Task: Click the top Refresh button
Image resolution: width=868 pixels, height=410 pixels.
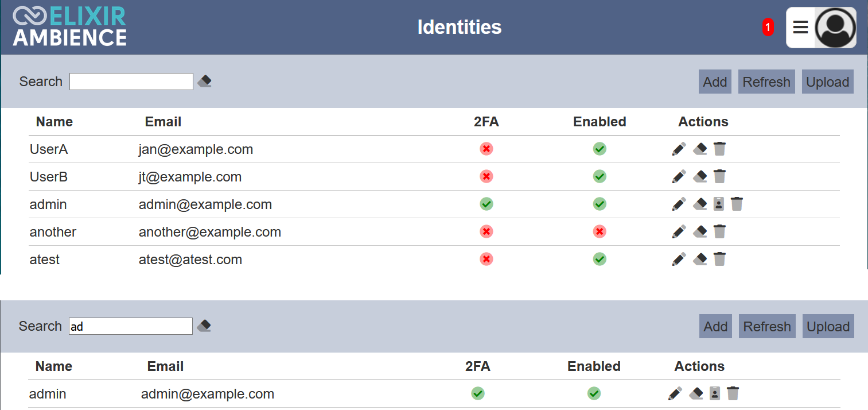Action: (x=766, y=82)
